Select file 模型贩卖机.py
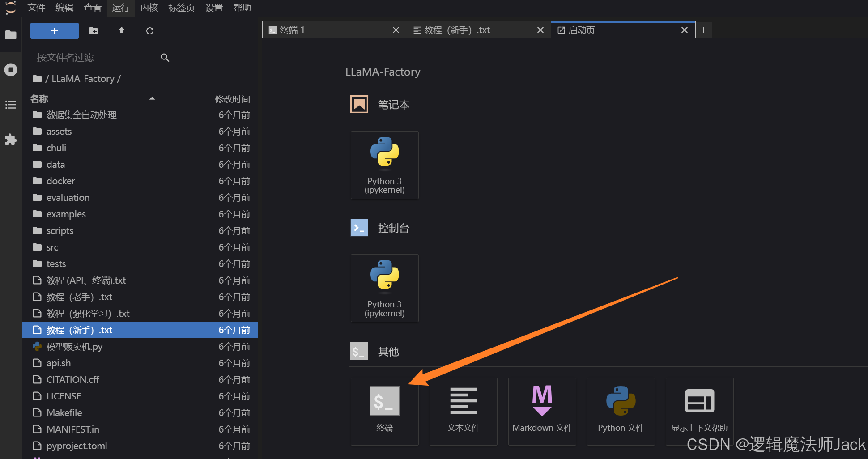 [x=140, y=347]
